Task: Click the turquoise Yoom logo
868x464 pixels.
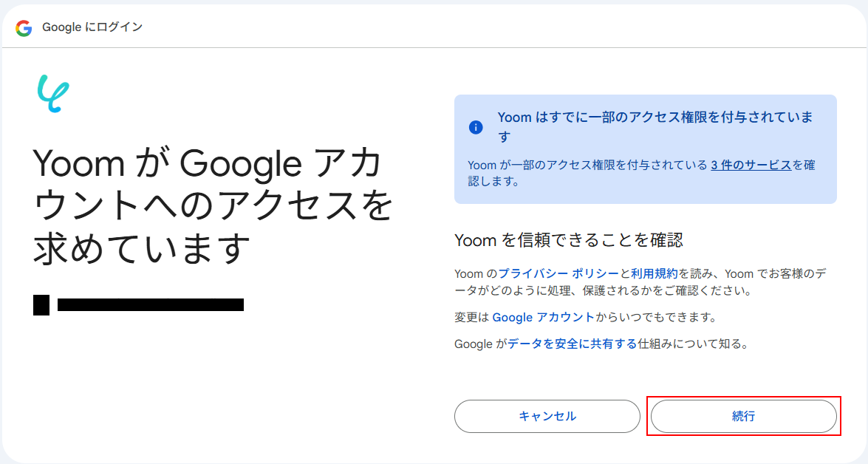Action: pyautogui.click(x=53, y=94)
